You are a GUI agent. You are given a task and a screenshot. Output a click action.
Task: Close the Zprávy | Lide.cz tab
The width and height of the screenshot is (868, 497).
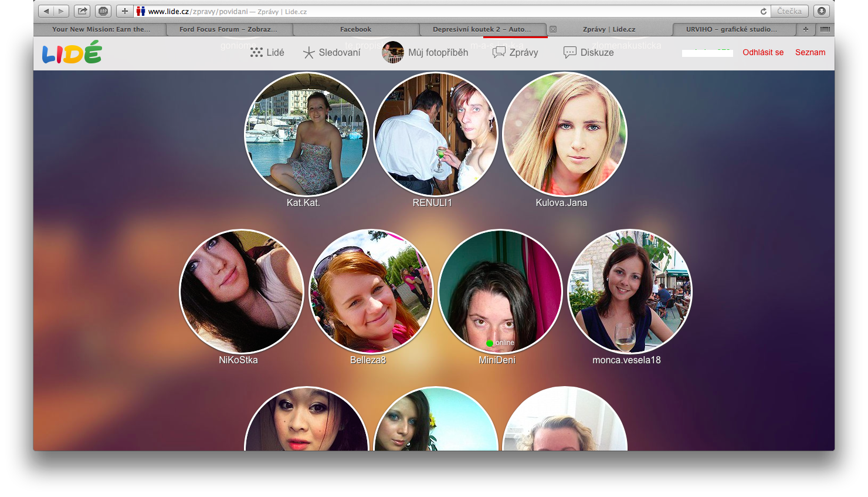(x=552, y=29)
